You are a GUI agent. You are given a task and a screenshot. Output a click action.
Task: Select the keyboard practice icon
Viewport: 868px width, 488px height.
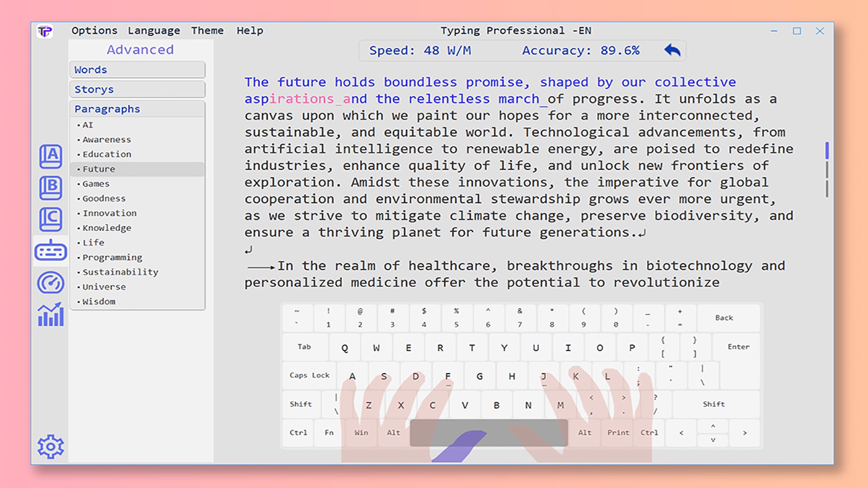[51, 251]
